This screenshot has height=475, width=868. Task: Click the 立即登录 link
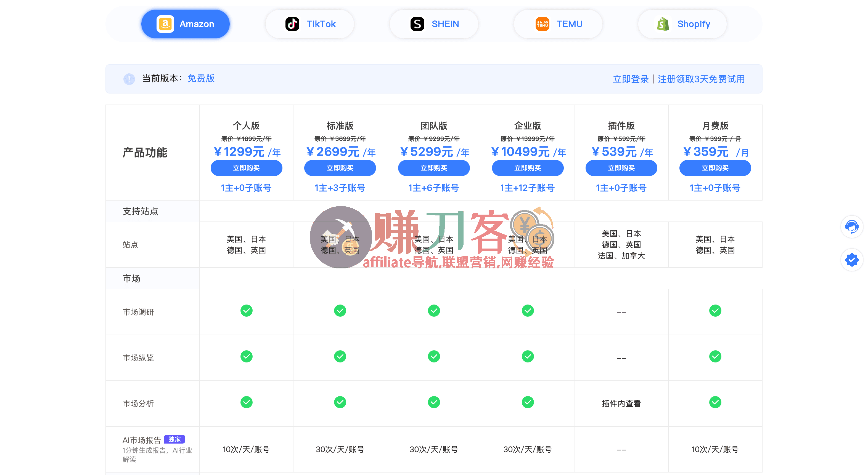631,79
